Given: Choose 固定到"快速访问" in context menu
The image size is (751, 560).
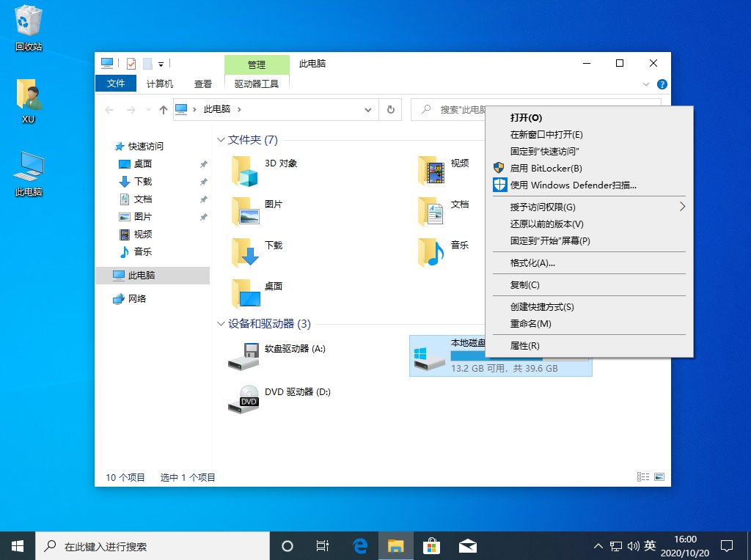Looking at the screenshot, I should click(589, 151).
